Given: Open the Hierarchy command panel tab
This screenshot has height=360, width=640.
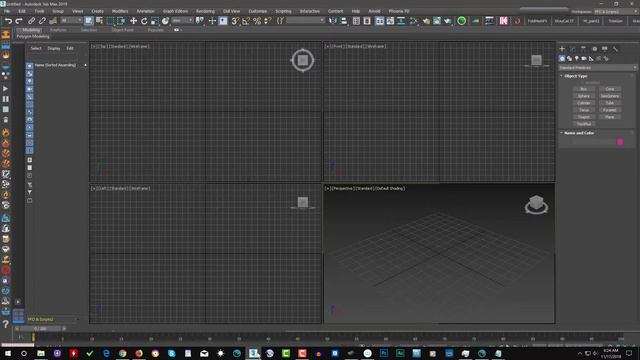Looking at the screenshot, I should pyautogui.click(x=583, y=49).
